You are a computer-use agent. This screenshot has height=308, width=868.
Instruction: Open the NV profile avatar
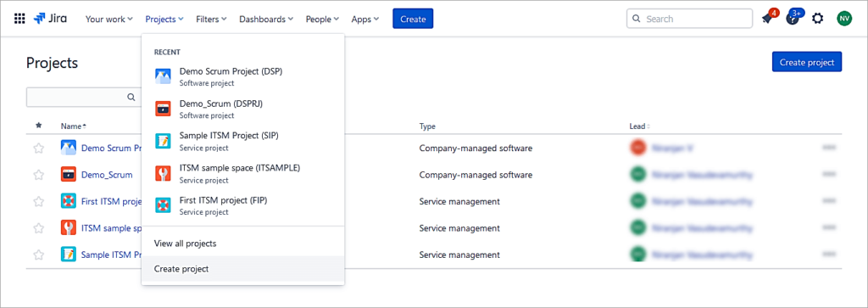coord(844,19)
